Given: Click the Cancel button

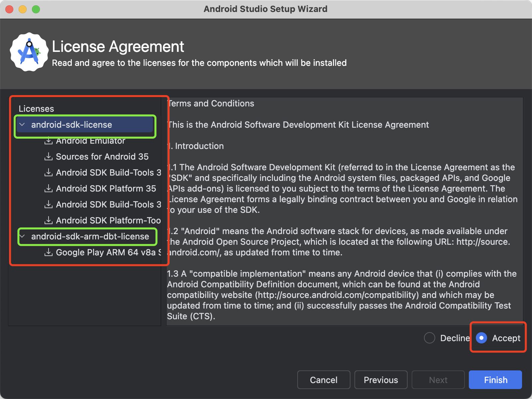Looking at the screenshot, I should (324, 380).
